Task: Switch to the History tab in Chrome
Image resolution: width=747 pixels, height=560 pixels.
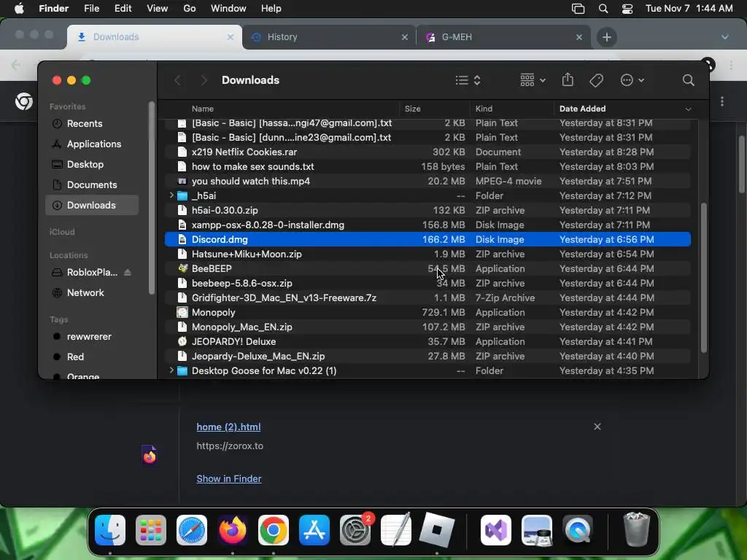Action: pos(329,37)
